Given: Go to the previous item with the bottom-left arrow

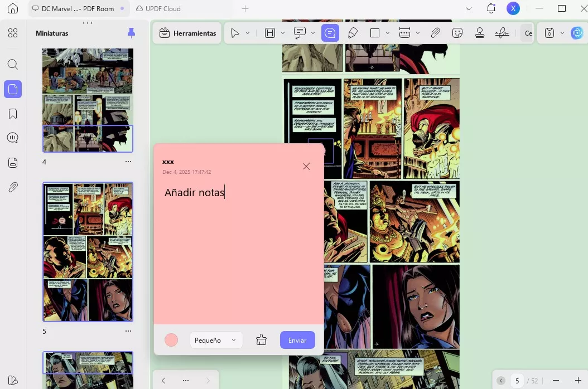Looking at the screenshot, I should coord(163,381).
